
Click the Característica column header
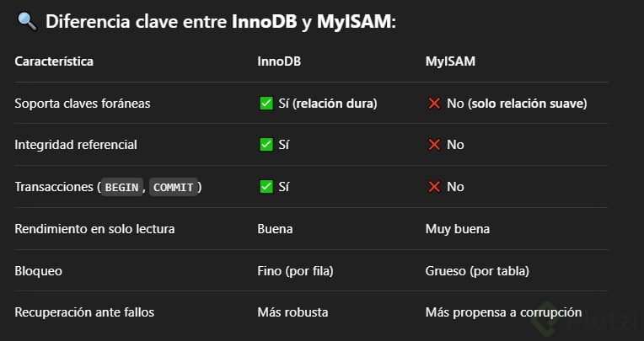coord(54,61)
